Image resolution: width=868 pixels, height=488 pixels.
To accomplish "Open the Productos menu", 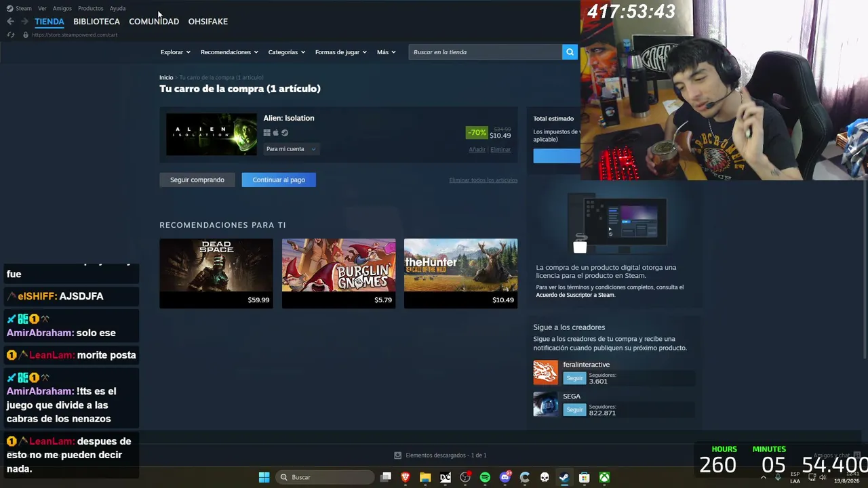I will pos(91,8).
